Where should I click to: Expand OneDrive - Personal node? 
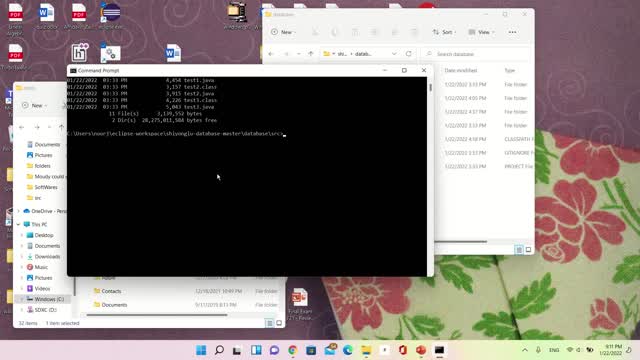click(18, 211)
